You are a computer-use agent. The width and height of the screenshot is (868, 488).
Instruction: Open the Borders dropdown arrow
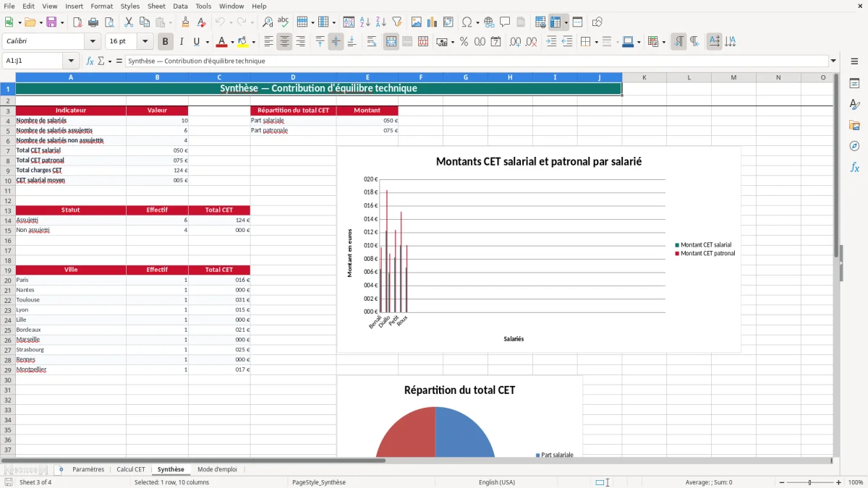pos(596,42)
